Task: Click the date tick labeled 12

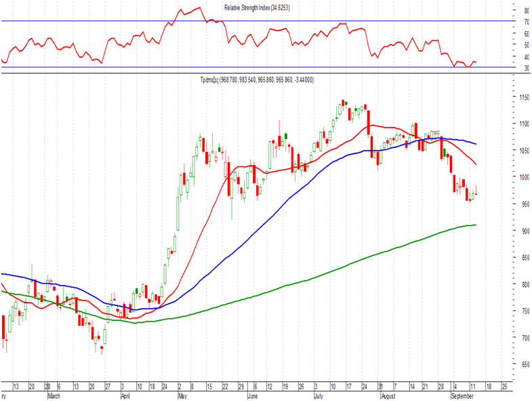Action: pyautogui.click(x=270, y=387)
